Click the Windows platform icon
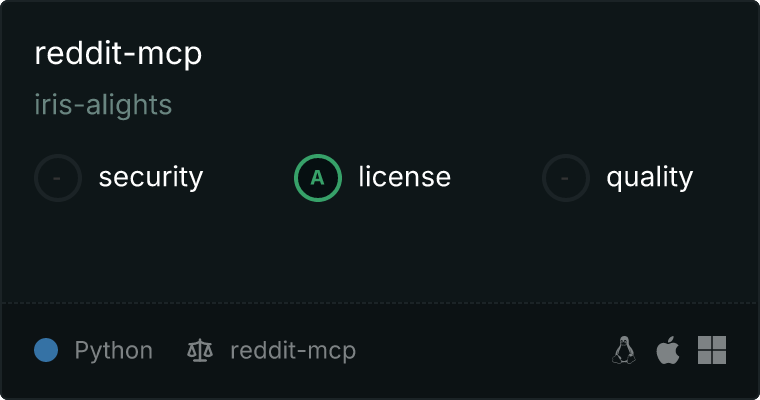 [712, 350]
